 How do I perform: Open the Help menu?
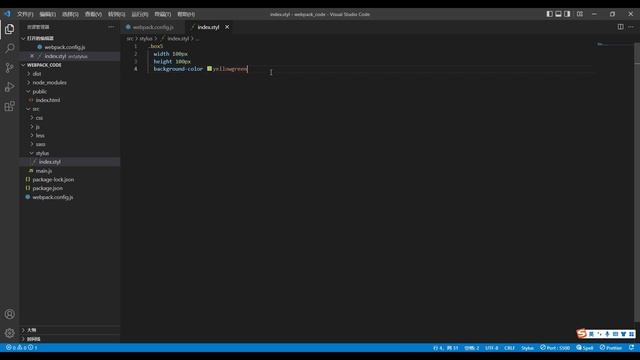point(186,14)
